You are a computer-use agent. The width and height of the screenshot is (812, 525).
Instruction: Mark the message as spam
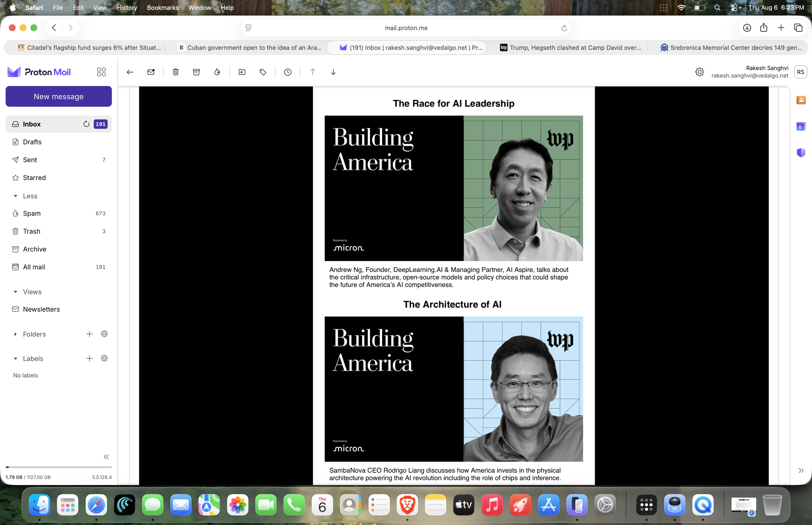pos(217,72)
